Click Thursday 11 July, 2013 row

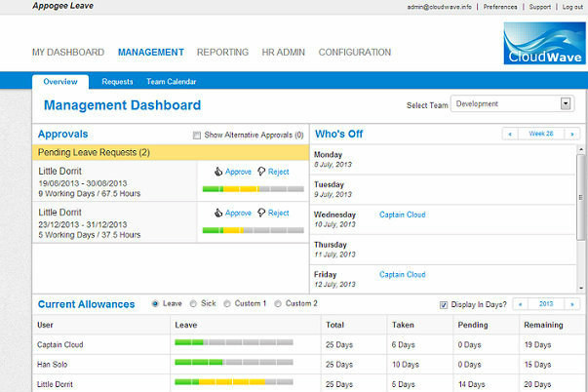click(443, 250)
